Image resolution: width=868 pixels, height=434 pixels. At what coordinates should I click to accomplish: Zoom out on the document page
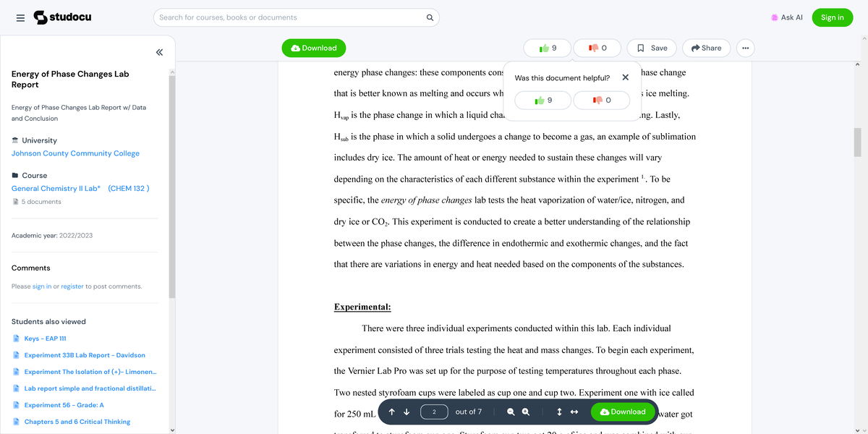click(x=511, y=412)
